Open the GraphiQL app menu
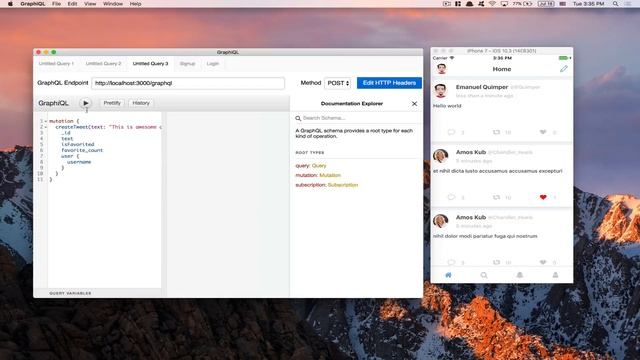The height and width of the screenshot is (360, 640). (x=33, y=4)
